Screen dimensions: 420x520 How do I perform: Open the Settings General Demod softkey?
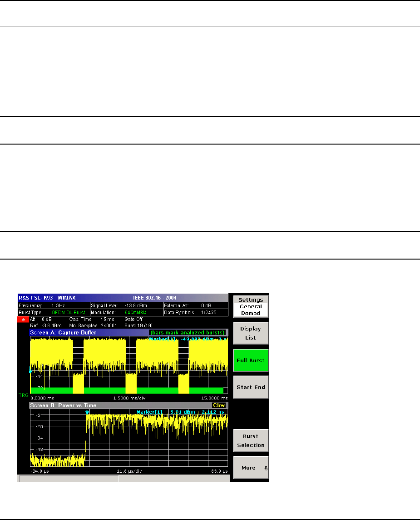[x=251, y=306]
